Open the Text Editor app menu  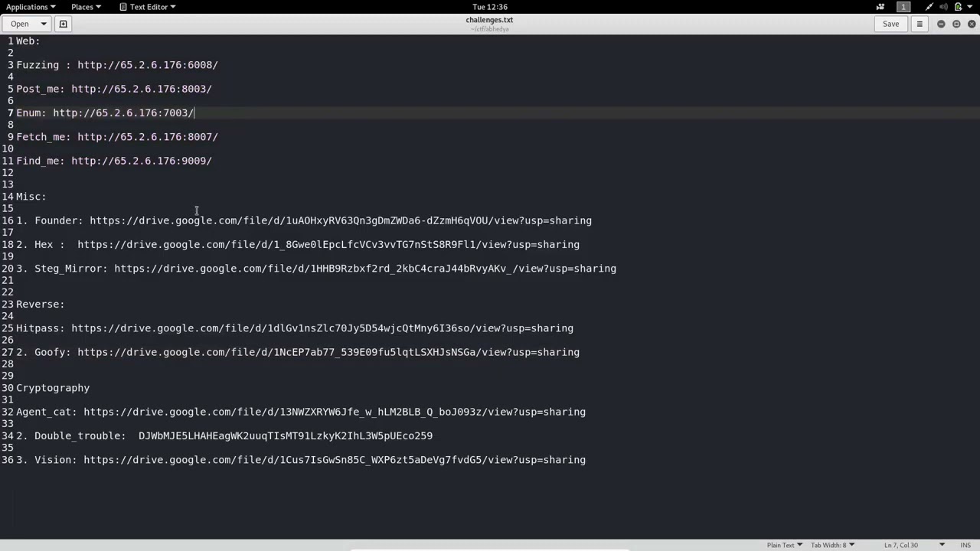point(148,7)
